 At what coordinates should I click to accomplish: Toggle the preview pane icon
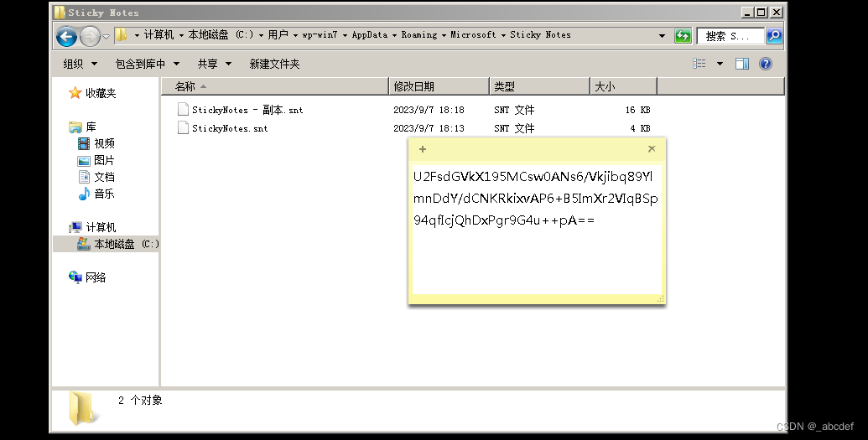[742, 64]
